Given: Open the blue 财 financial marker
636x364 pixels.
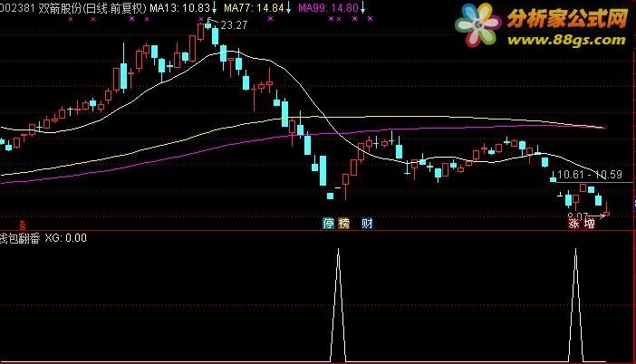Looking at the screenshot, I should point(367,224).
